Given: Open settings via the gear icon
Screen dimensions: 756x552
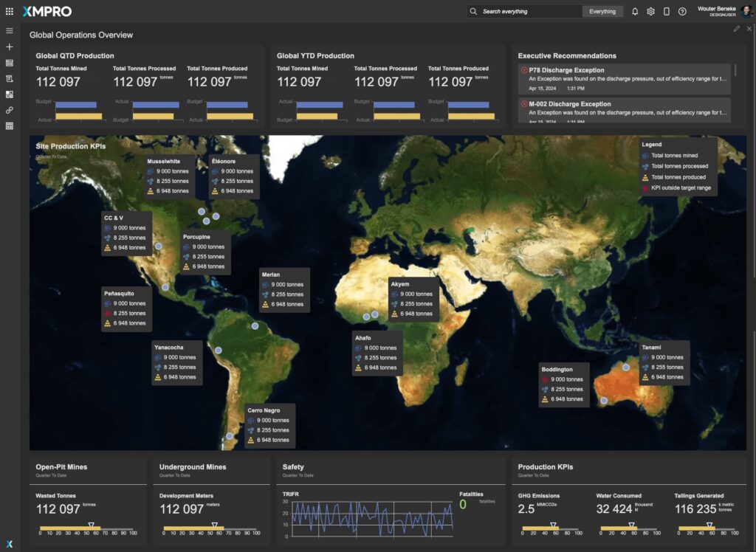Looking at the screenshot, I should point(650,11).
